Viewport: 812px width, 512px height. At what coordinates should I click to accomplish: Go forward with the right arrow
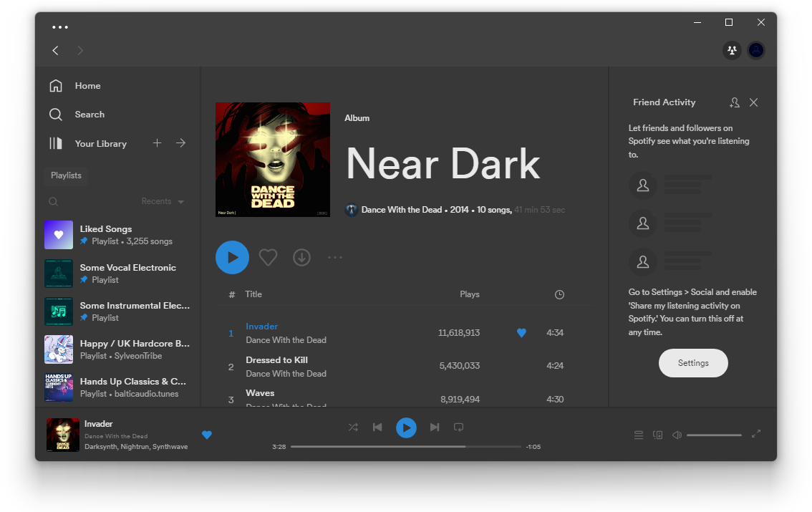pos(79,50)
